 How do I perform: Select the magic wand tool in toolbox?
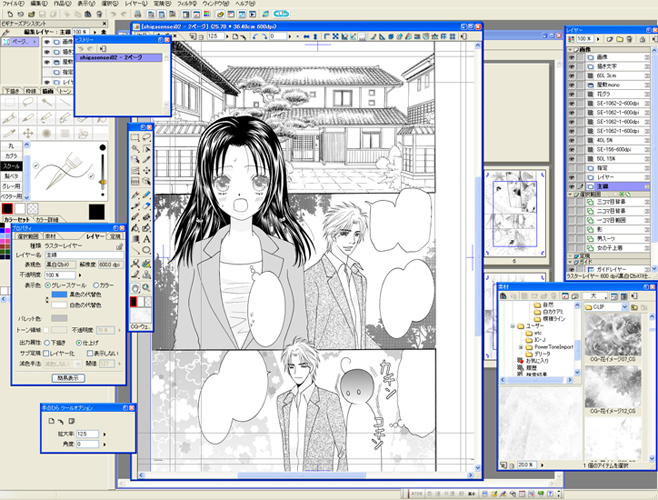(x=135, y=149)
